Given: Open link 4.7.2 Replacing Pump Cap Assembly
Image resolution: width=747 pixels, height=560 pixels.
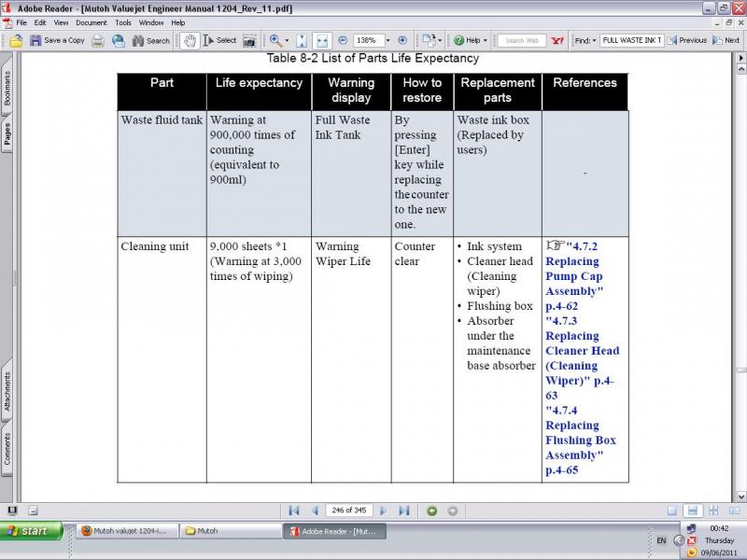Looking at the screenshot, I should pos(574,276).
